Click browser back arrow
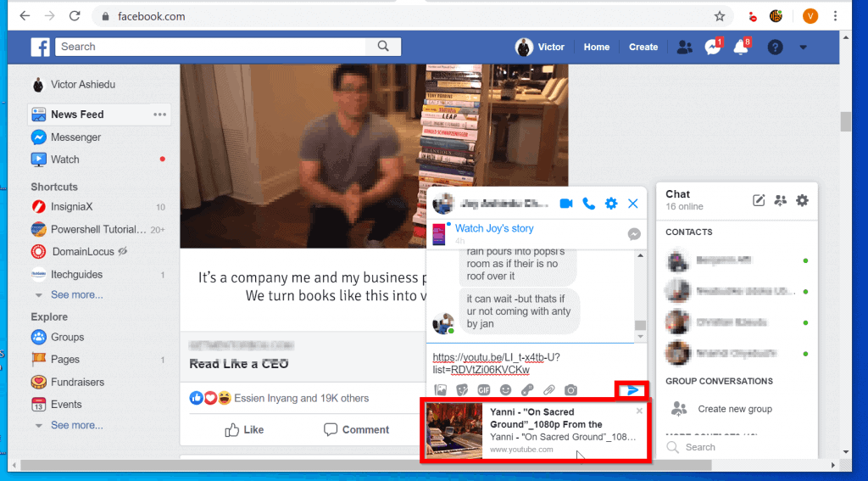Image resolution: width=868 pixels, height=481 pixels. point(25,16)
